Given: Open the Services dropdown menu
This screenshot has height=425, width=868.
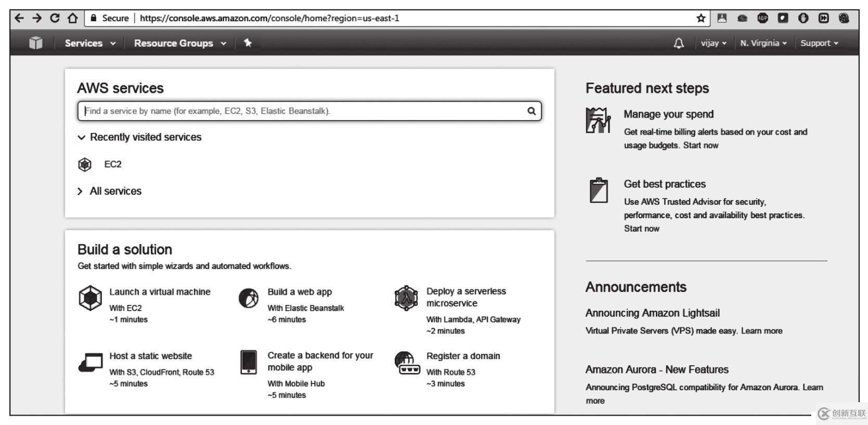Looking at the screenshot, I should 89,43.
